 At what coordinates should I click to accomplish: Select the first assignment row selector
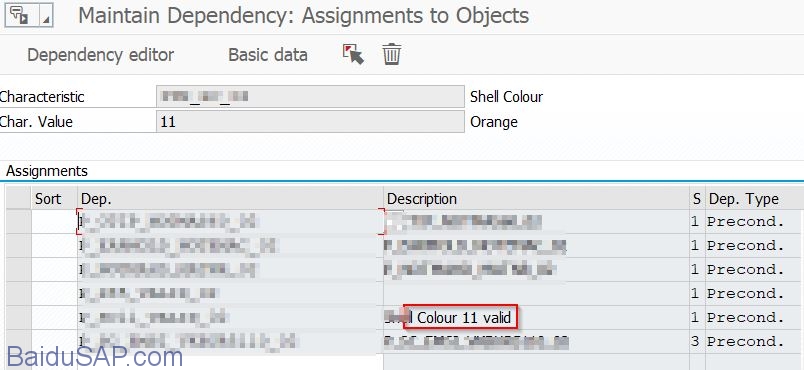(18, 221)
